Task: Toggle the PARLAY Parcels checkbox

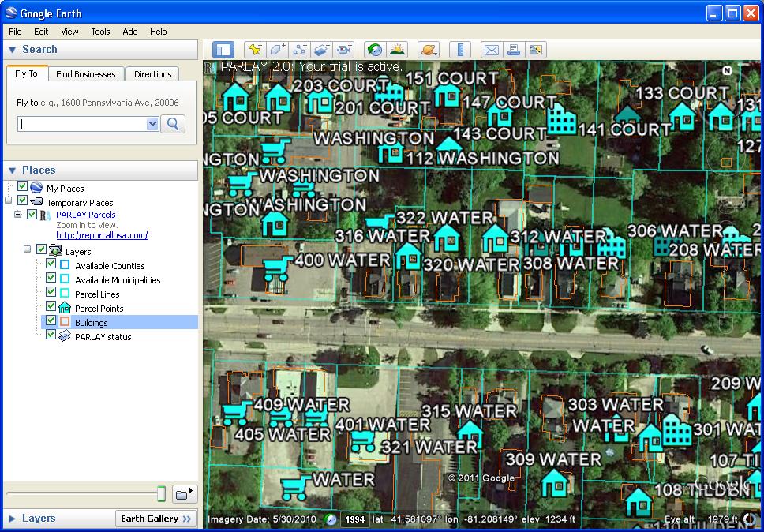Action: click(32, 215)
